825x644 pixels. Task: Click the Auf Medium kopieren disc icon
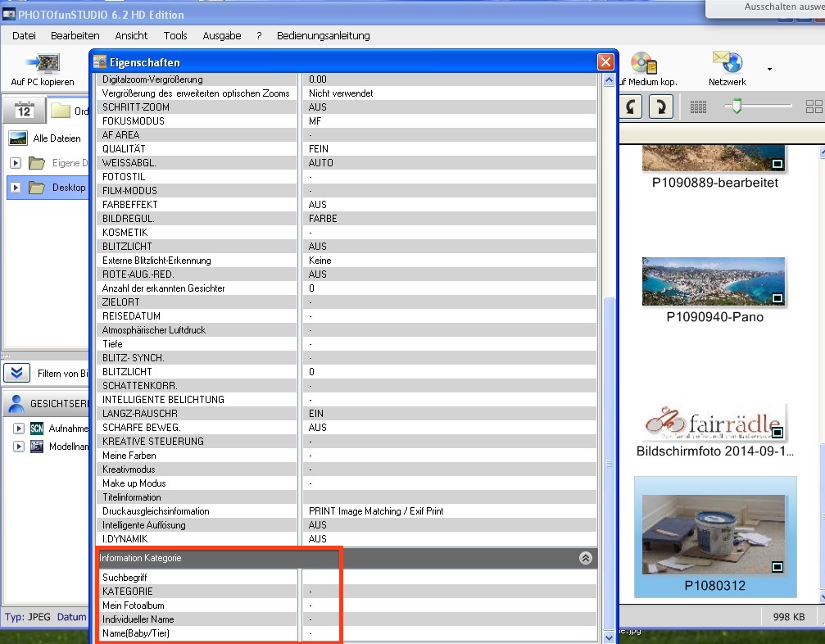pos(645,63)
